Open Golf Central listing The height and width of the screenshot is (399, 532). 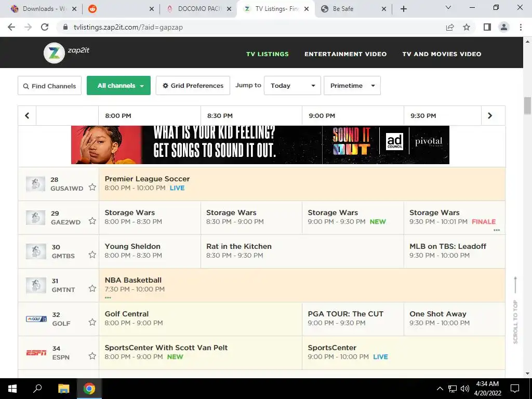pos(201,319)
